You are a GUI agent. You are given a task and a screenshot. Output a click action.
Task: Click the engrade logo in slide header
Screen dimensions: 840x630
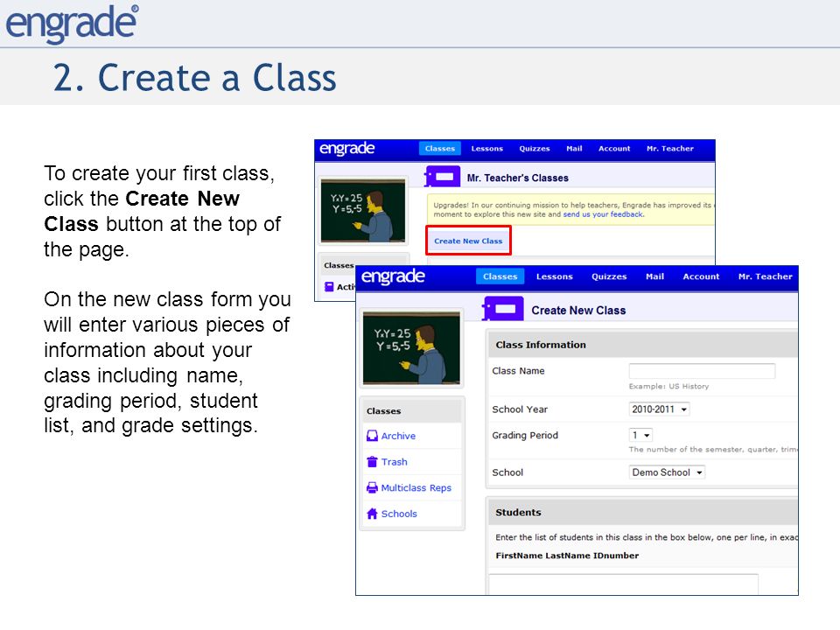pyautogui.click(x=71, y=23)
